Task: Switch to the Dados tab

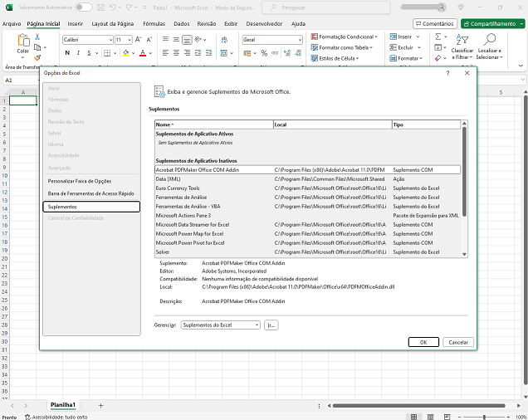Action: pos(182,23)
